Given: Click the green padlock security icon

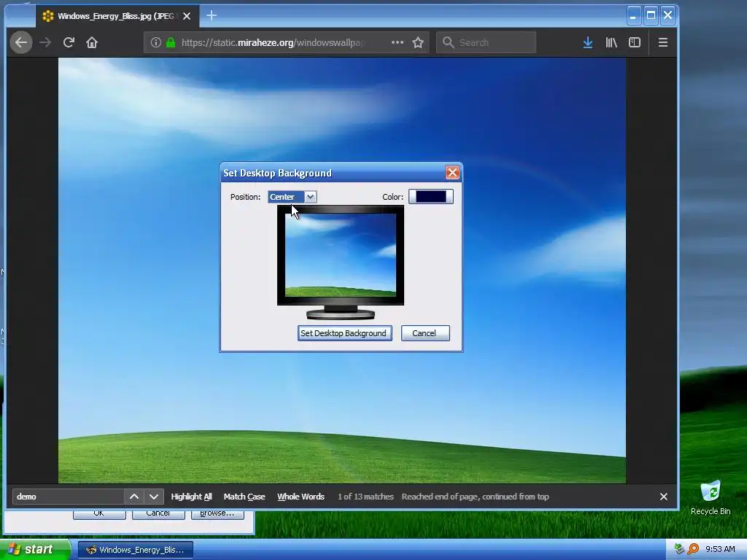Looking at the screenshot, I should 171,42.
